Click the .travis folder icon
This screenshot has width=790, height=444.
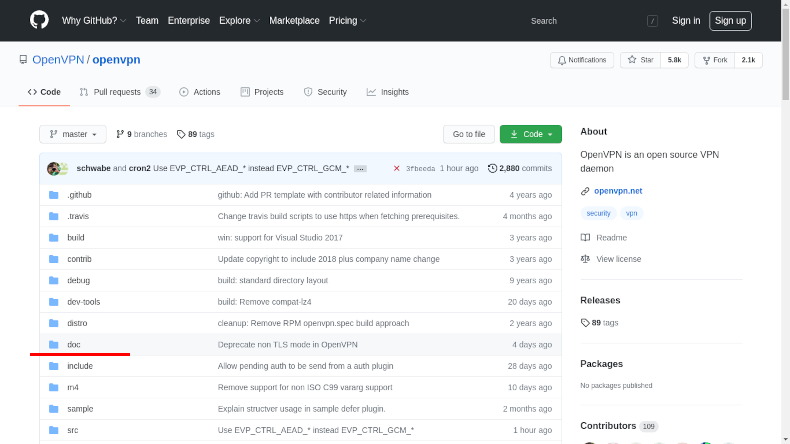click(x=53, y=216)
